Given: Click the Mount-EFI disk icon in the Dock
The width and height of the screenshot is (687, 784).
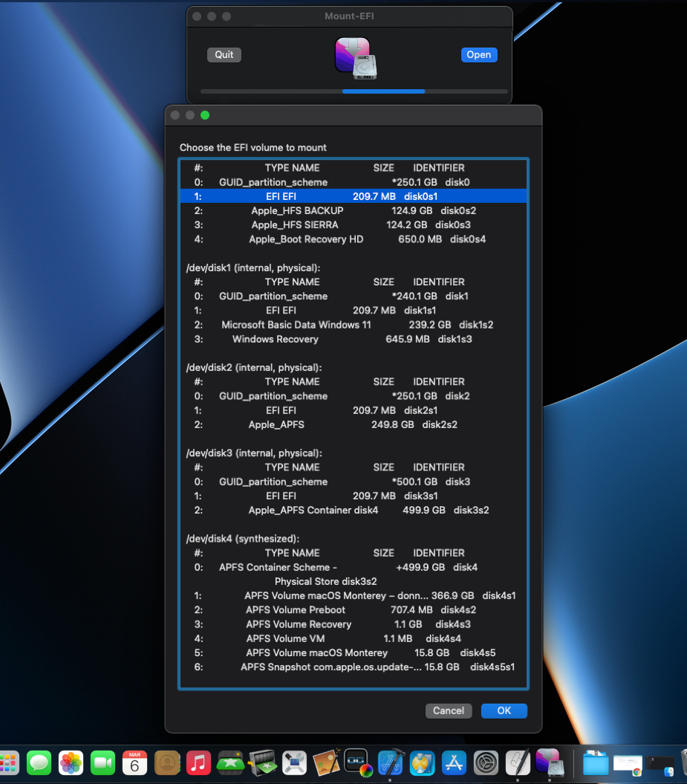Looking at the screenshot, I should [550, 762].
